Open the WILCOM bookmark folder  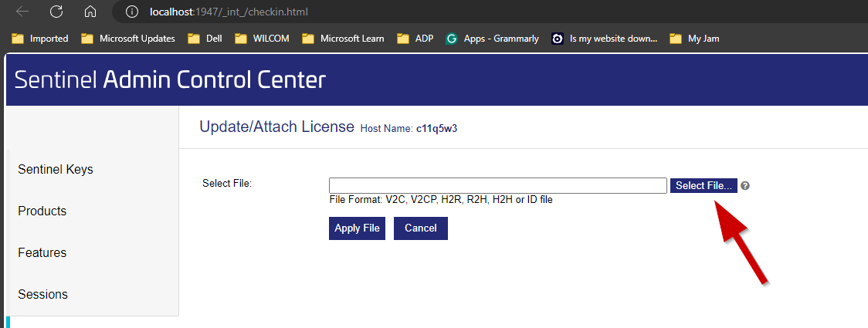[262, 39]
